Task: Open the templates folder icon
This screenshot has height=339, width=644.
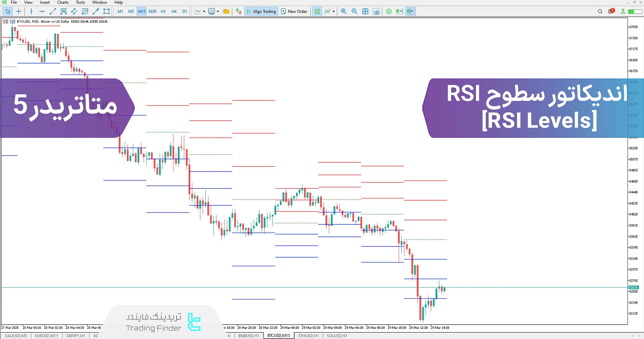Action: pos(226,11)
